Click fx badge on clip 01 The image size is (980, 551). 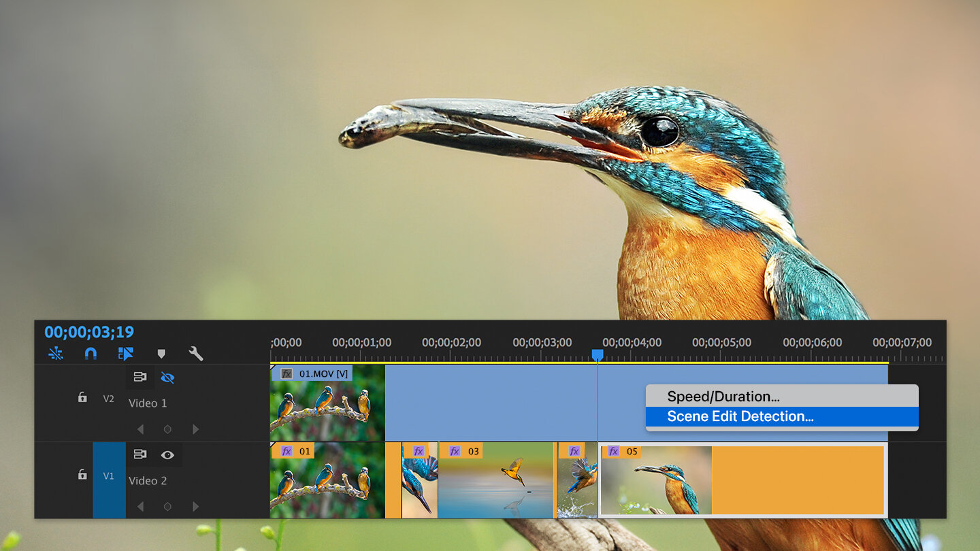pyautogui.click(x=287, y=451)
